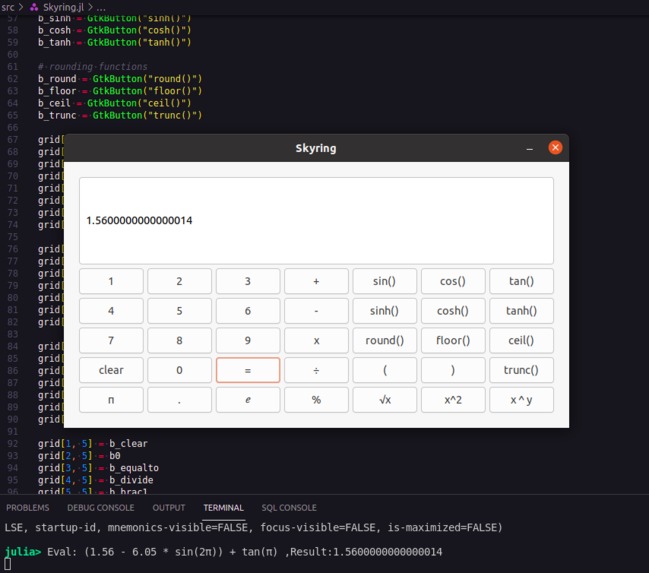The image size is (649, 573).
Task: Click the percent % button
Action: 316,400
